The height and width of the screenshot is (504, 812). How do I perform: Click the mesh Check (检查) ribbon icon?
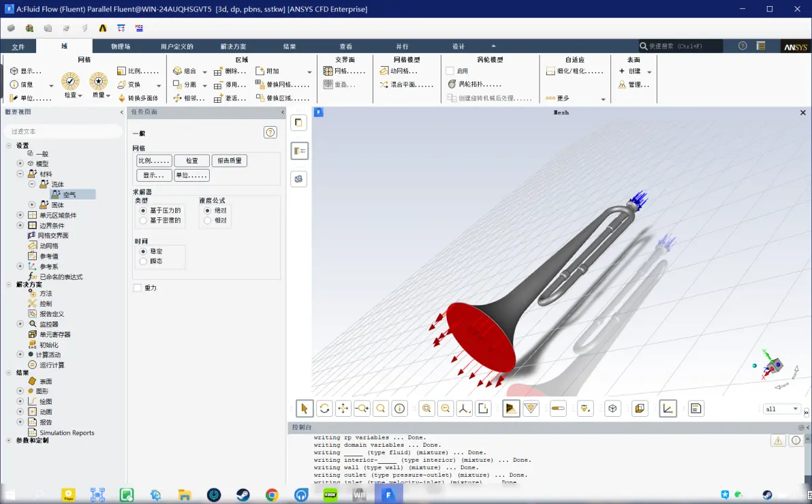pyautogui.click(x=70, y=82)
